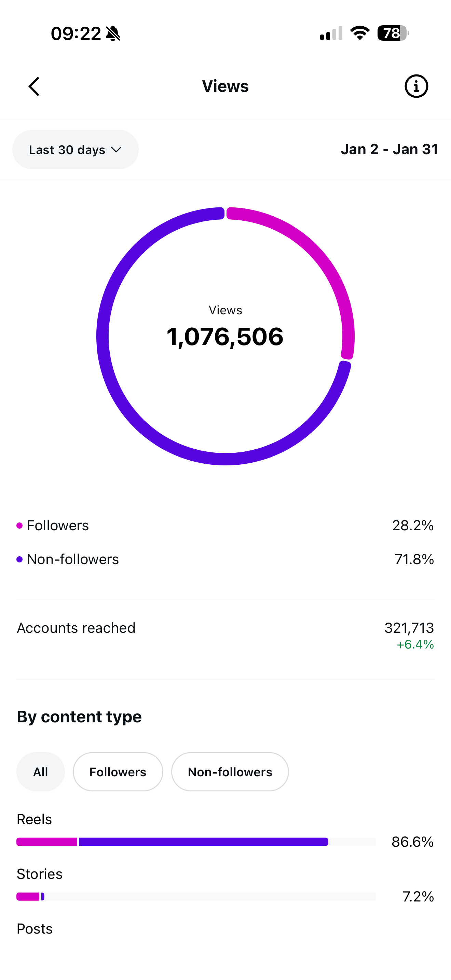This screenshot has width=451, height=980.
Task: Tap the Reels views progress bar
Action: coord(196,842)
